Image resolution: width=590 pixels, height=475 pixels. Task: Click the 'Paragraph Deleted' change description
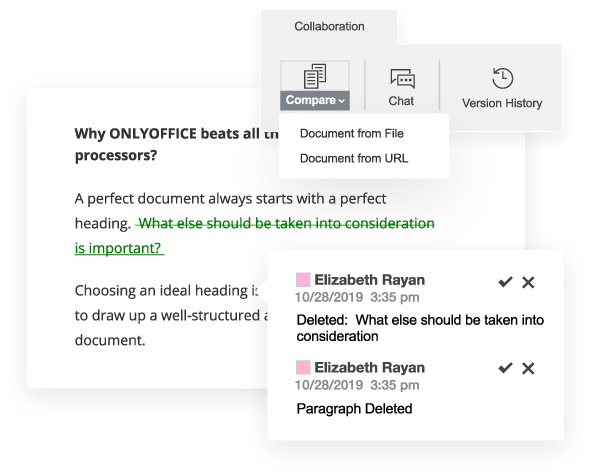click(354, 409)
